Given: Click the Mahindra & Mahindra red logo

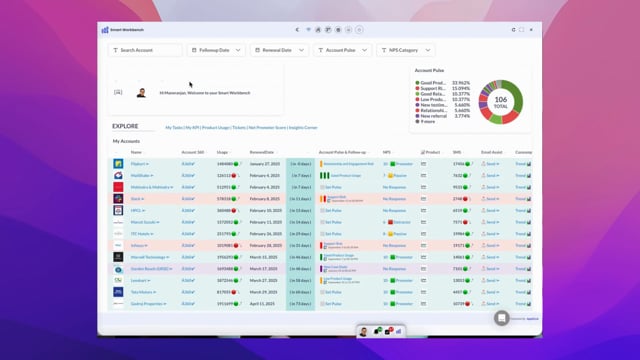Looking at the screenshot, I should click(x=118, y=187).
